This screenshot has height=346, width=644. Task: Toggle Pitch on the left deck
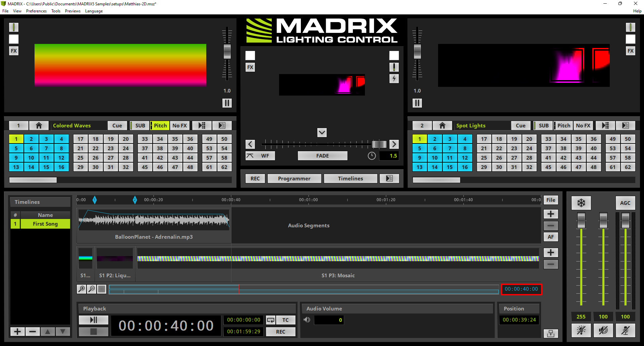point(160,125)
